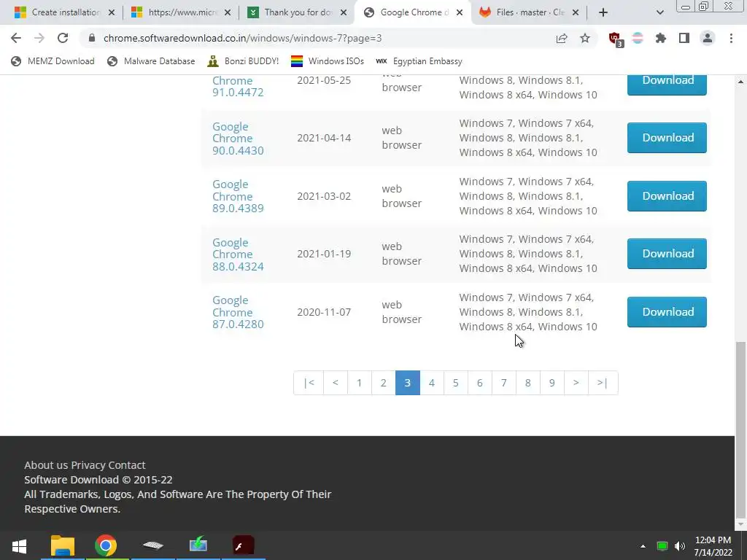Open Google Chrome 87.0.4280 link

(238, 312)
